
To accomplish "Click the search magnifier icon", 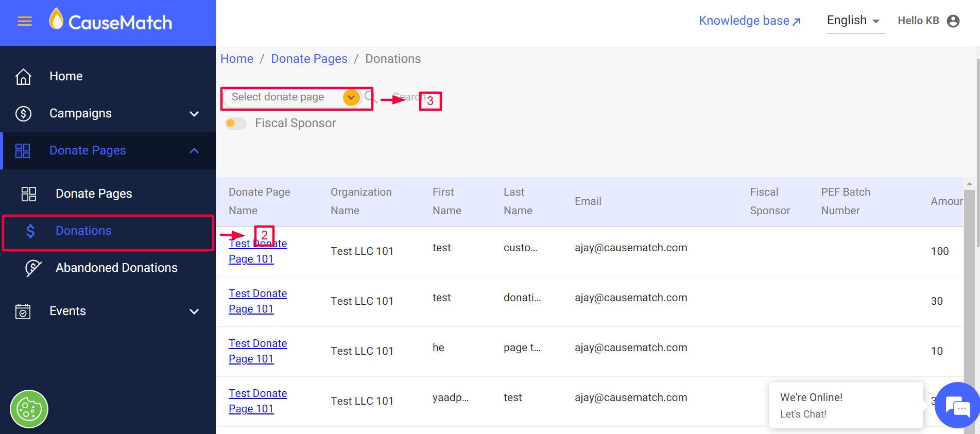I will tap(370, 96).
